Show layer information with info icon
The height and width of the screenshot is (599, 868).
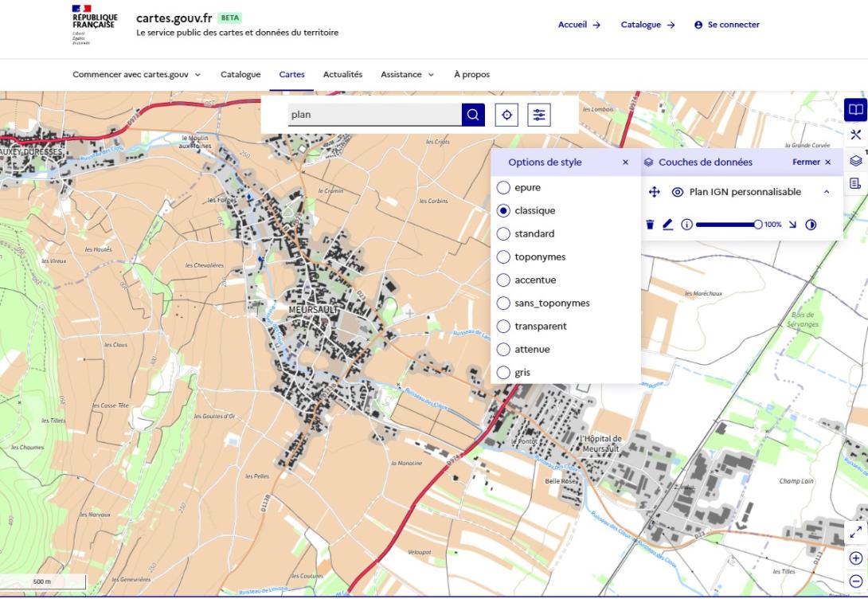click(686, 225)
